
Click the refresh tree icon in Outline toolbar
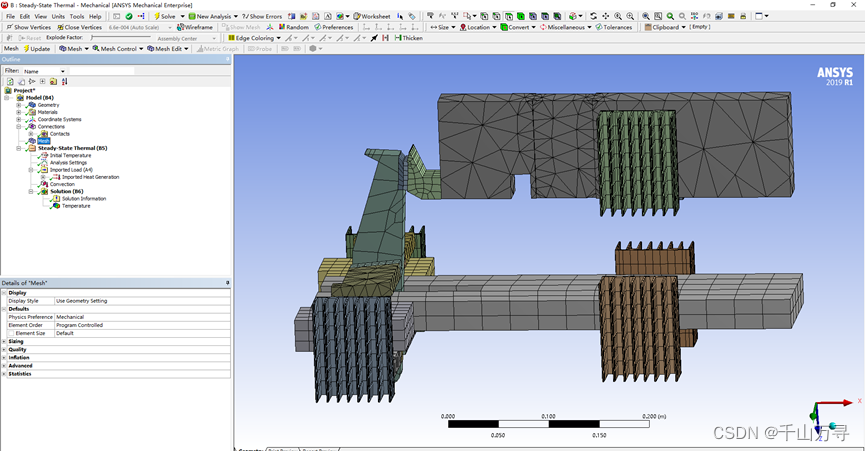pos(10,82)
